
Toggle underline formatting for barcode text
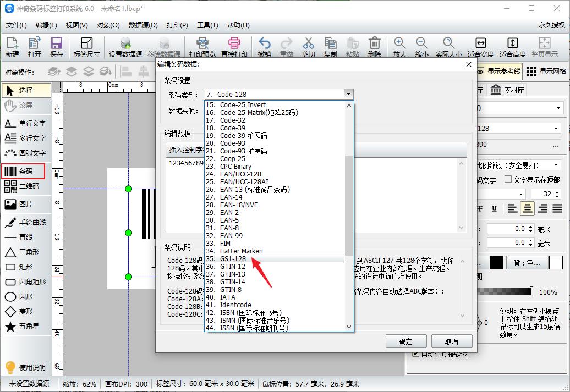point(494,208)
